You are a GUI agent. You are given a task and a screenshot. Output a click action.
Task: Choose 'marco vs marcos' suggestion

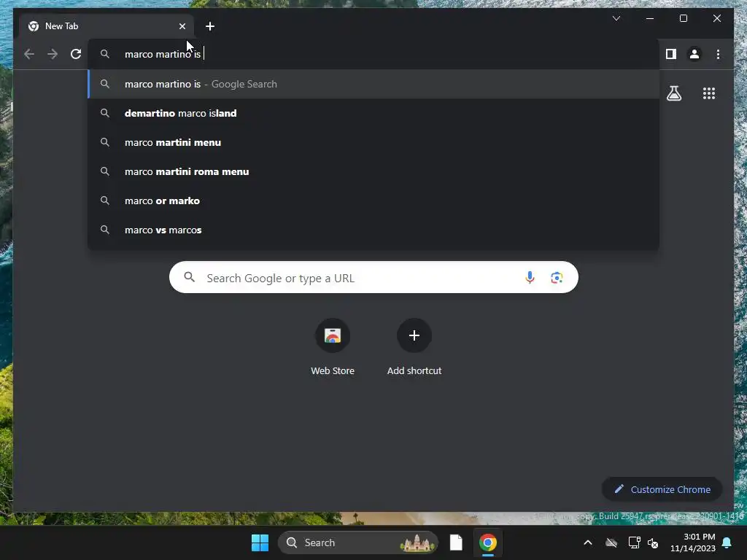coord(373,230)
